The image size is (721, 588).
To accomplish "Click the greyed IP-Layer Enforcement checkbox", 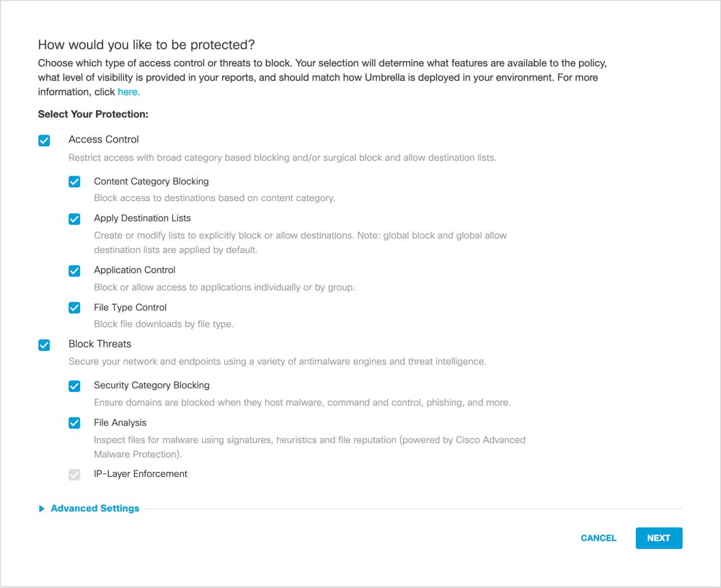I will point(74,475).
